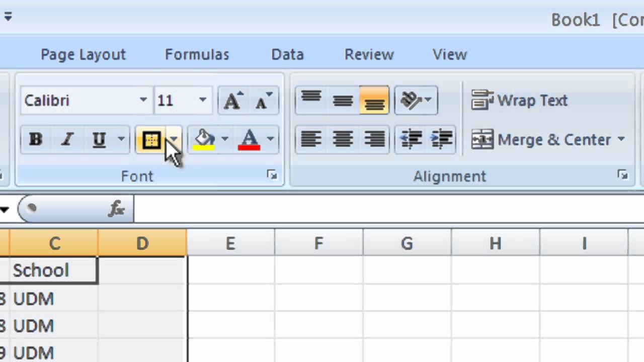Select Top Align icon
Image resolution: width=644 pixels, height=362 pixels.
click(x=311, y=100)
